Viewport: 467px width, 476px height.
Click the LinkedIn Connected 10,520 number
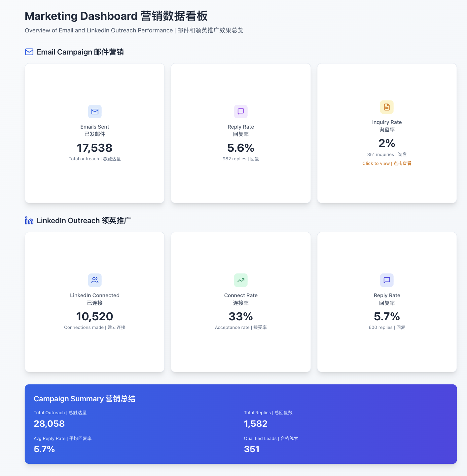[x=94, y=316]
